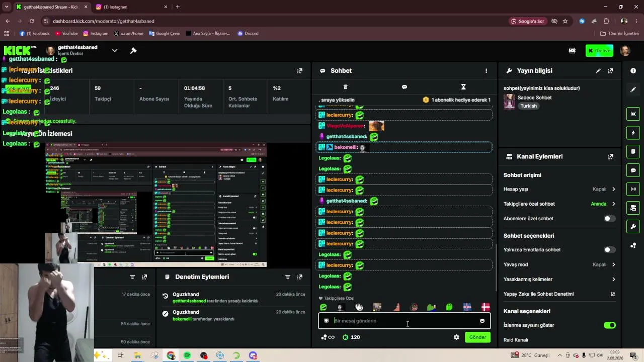Image resolution: width=644 pixels, height=362 pixels.
Task: Pop out the Yayın istatistikleri panel
Action: (x=300, y=71)
